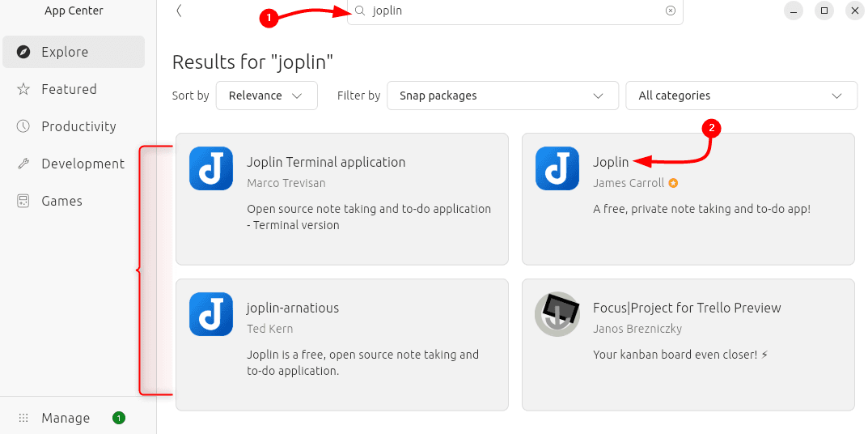Open the Productivity category in the sidebar
The height and width of the screenshot is (434, 868).
coord(78,126)
